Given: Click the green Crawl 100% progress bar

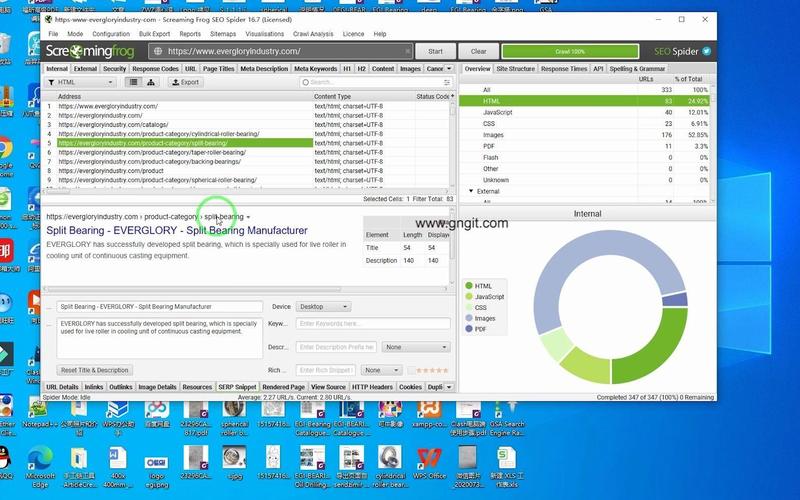Looking at the screenshot, I should click(570, 51).
